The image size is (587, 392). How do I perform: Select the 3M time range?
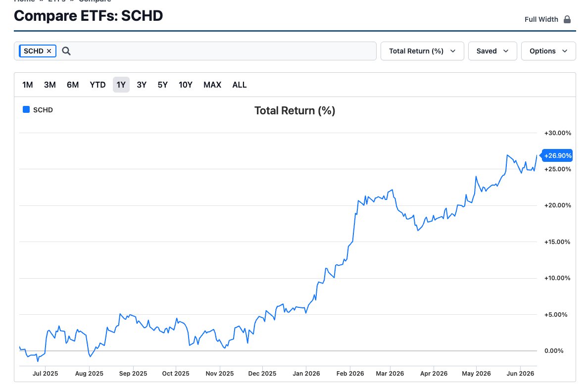50,85
